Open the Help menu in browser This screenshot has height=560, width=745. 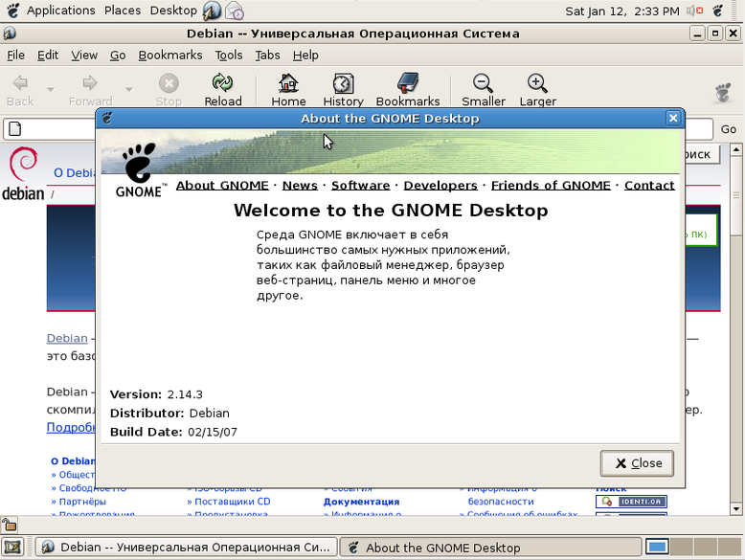[x=305, y=56]
